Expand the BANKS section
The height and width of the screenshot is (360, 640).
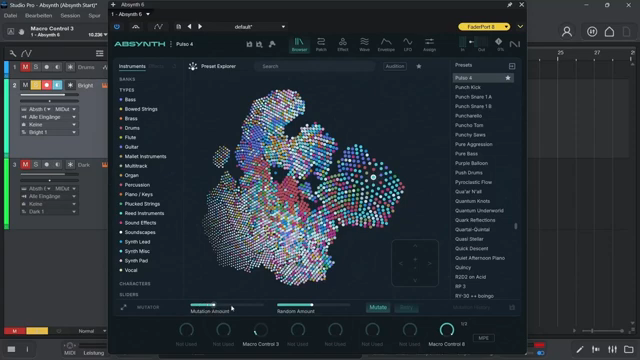[x=127, y=79]
